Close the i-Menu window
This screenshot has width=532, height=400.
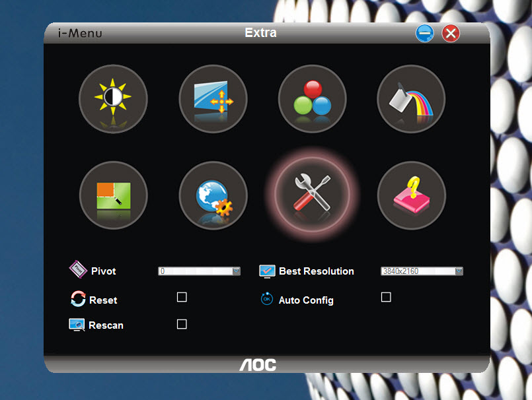451,33
